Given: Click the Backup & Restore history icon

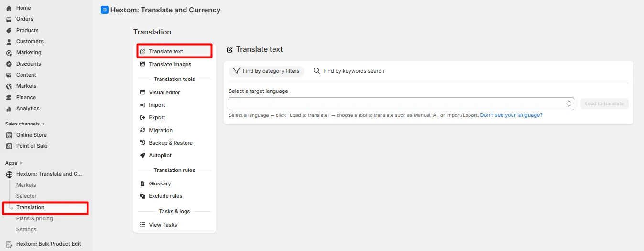Looking at the screenshot, I should 142,143.
